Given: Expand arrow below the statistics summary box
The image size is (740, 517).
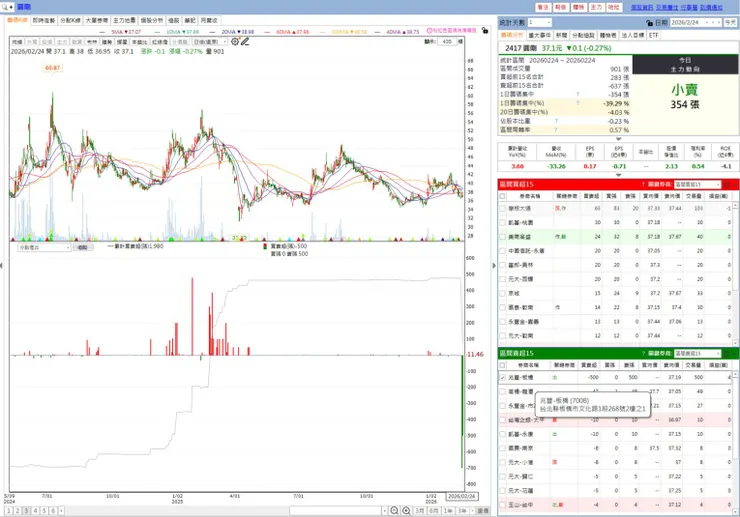Looking at the screenshot, I should tap(618, 139).
